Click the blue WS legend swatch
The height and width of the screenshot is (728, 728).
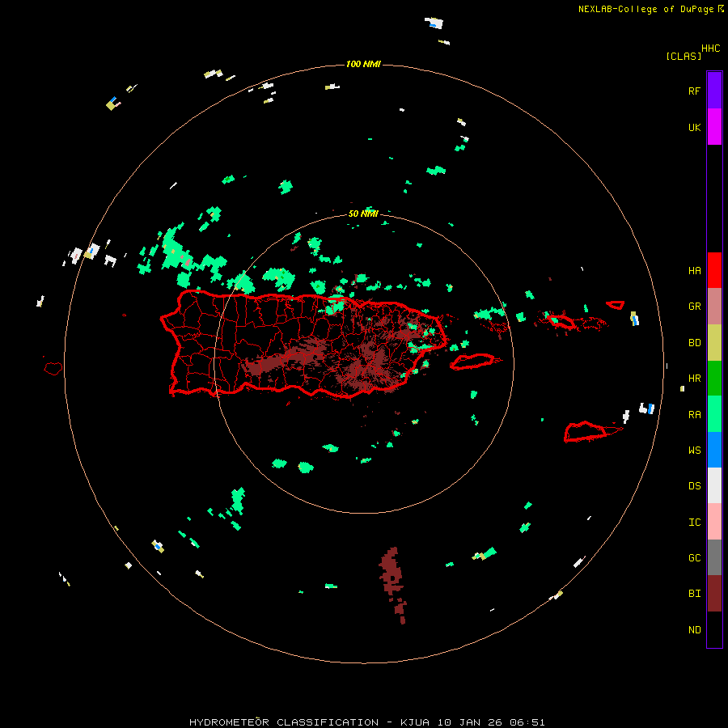click(714, 450)
